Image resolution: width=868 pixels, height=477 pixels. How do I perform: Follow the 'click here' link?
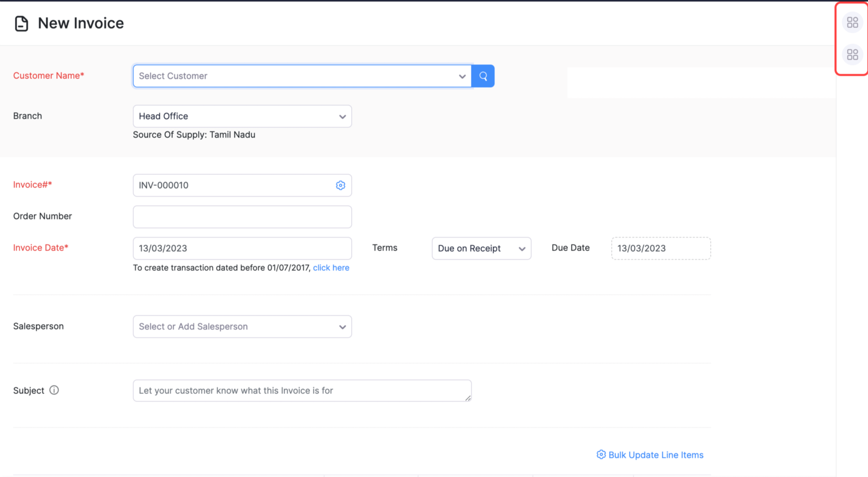pos(331,268)
